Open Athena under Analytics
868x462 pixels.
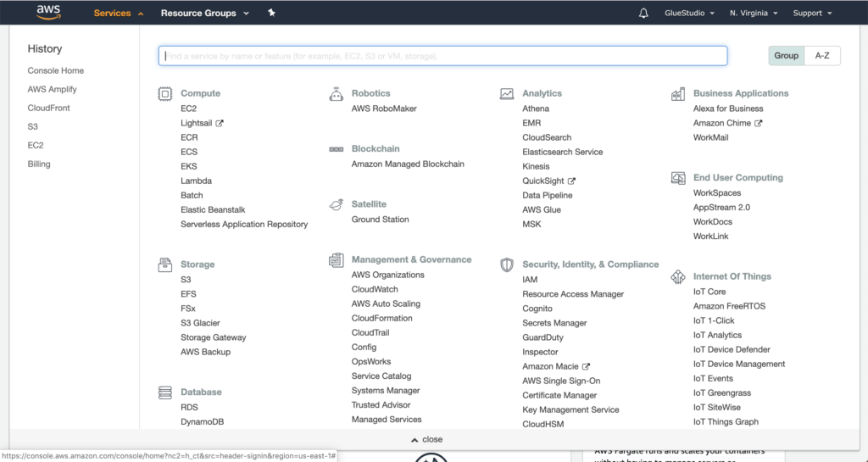coord(536,109)
